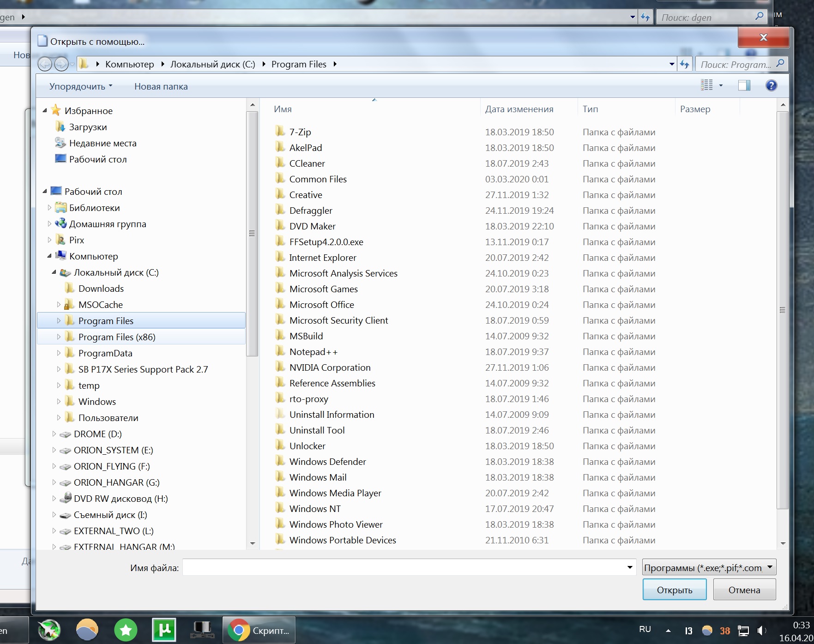
Task: Select EXTERNAL_TWO (L:) drive in tree
Action: click(114, 530)
